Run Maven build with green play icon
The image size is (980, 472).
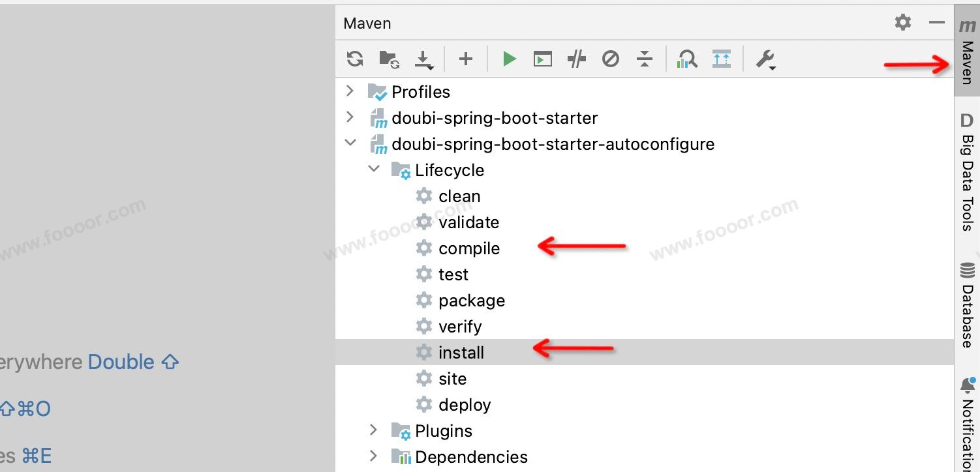point(510,59)
